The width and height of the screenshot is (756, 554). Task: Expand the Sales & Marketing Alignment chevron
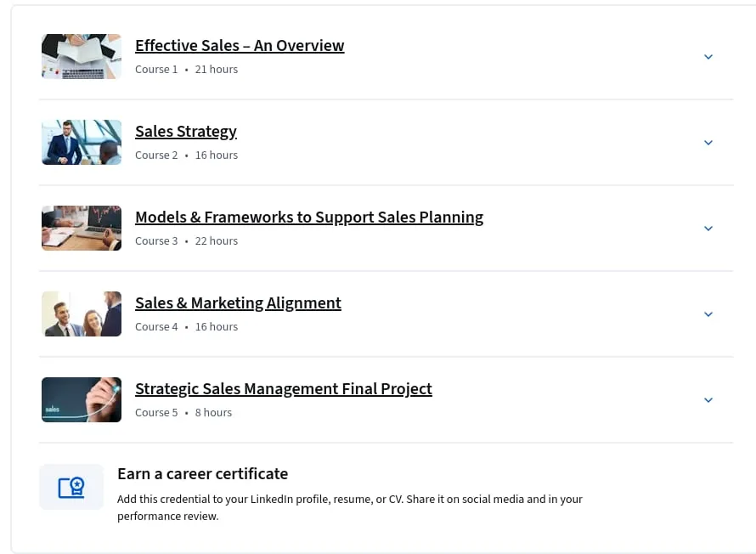pyautogui.click(x=708, y=314)
